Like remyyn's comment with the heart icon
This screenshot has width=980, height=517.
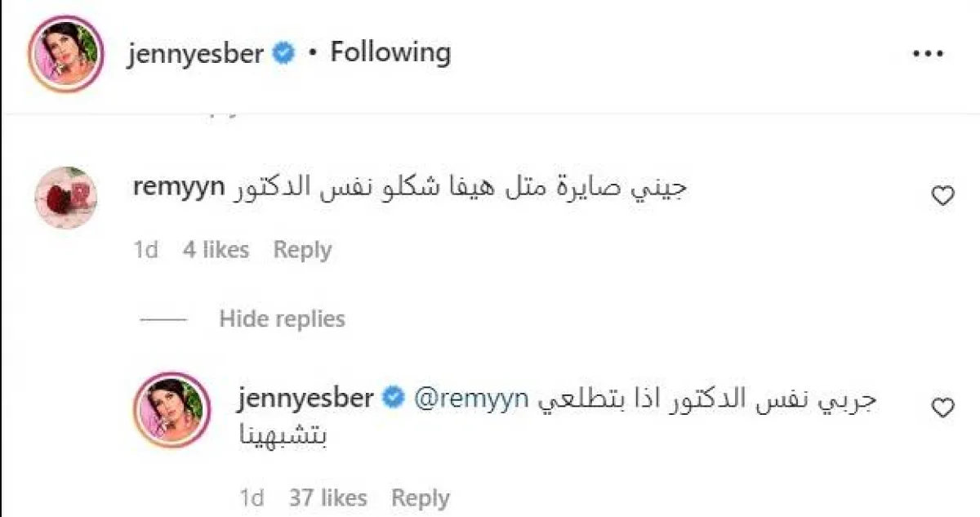coord(942,196)
